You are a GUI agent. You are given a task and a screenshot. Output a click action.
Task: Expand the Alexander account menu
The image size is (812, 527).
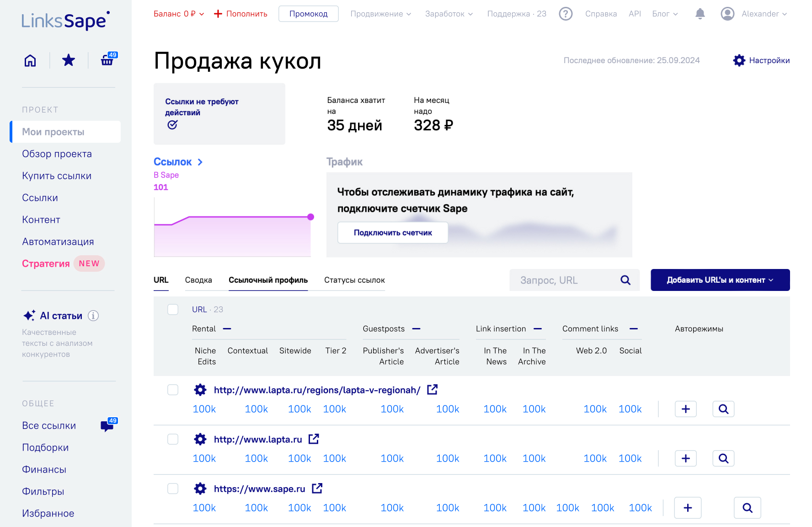764,14
